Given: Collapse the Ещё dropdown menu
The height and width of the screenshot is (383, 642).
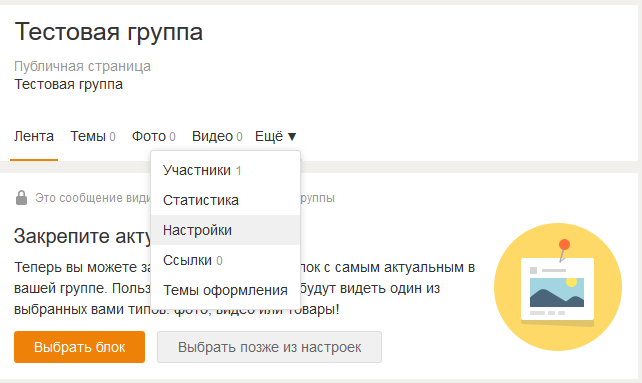Looking at the screenshot, I should 275,136.
